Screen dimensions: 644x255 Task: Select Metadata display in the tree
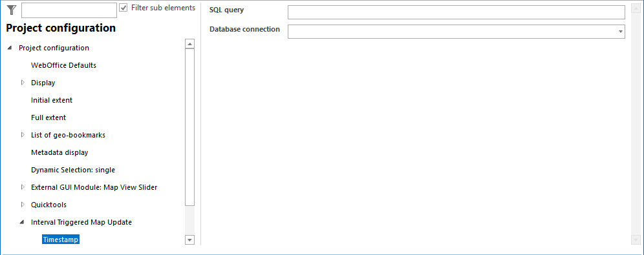[x=59, y=152]
